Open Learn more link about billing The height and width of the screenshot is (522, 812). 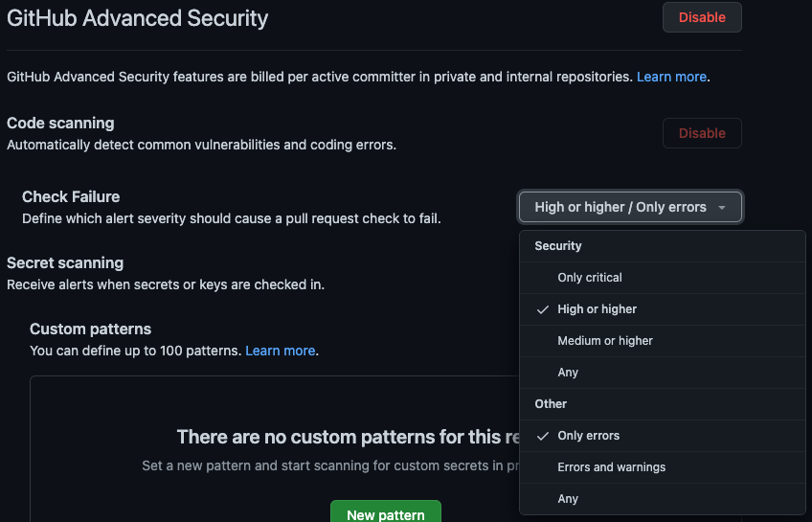(671, 77)
